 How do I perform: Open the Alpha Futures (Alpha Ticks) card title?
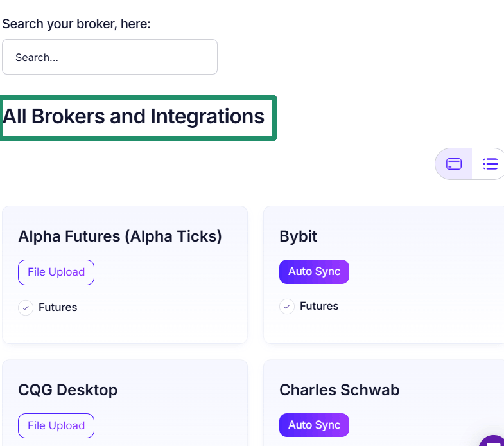120,236
